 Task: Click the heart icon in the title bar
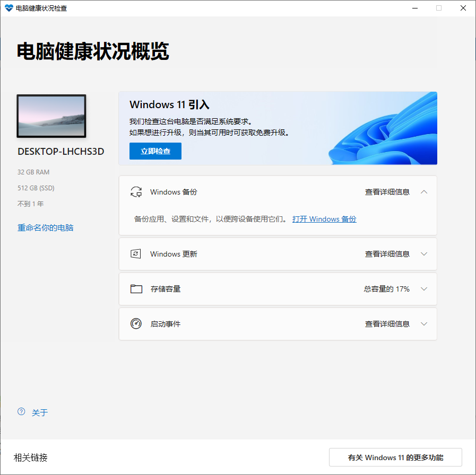coord(8,8)
